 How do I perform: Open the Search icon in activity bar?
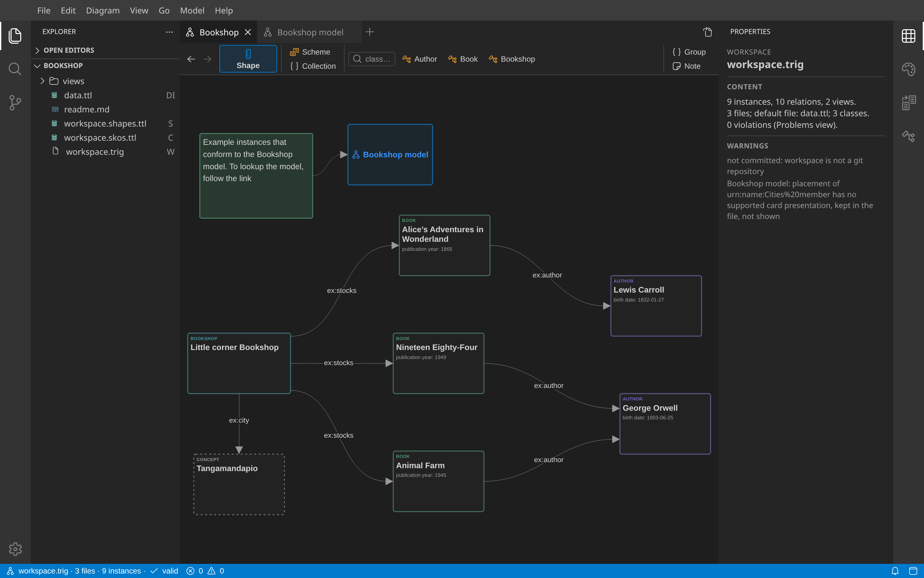[15, 69]
